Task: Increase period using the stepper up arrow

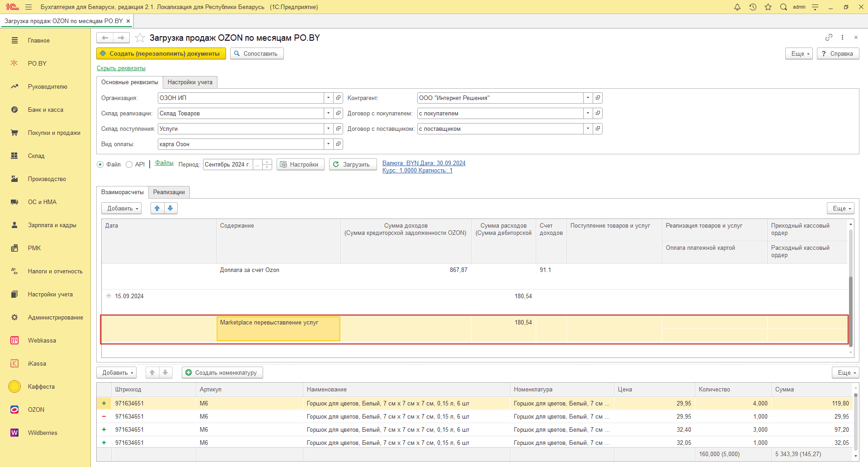Action: [267, 162]
